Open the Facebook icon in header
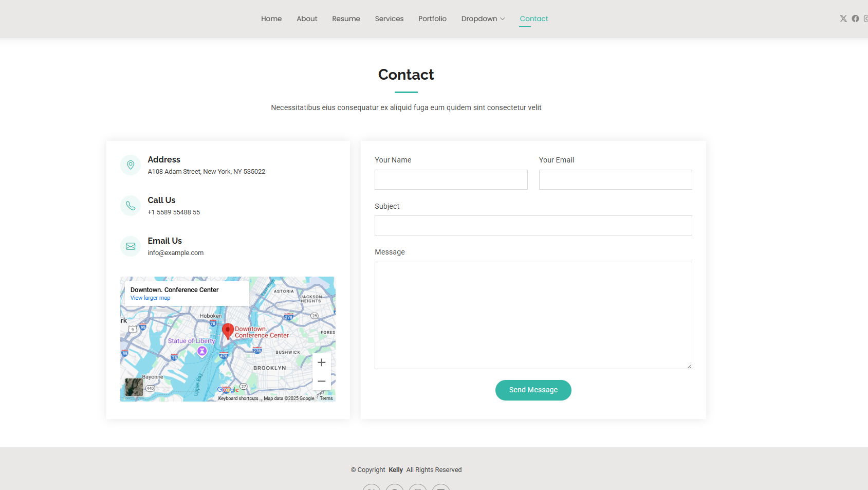 855,19
